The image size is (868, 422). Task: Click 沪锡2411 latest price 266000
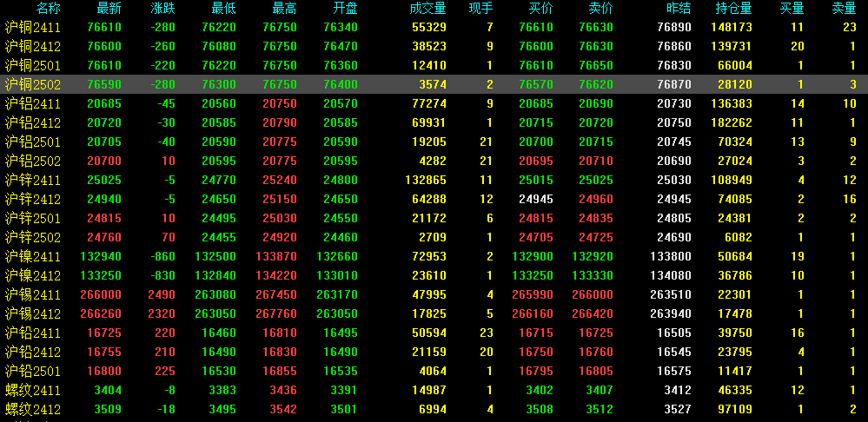coord(101,294)
